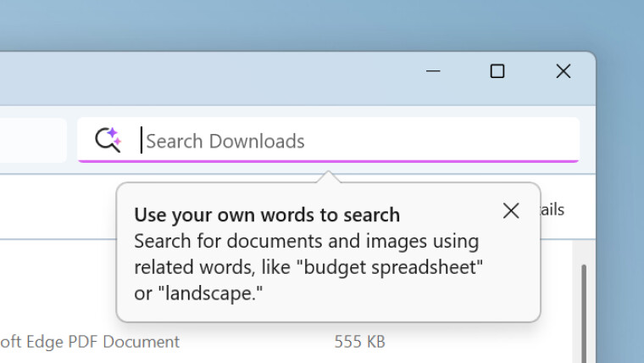Image resolution: width=644 pixels, height=363 pixels.
Task: Click the vertical scrollbar thumb
Action: point(584,314)
